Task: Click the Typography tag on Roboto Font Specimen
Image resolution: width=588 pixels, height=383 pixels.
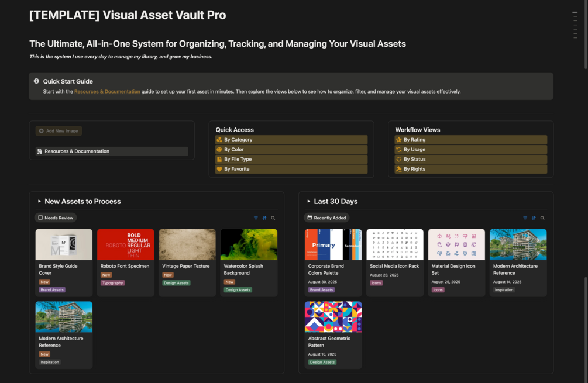Action: (112, 283)
